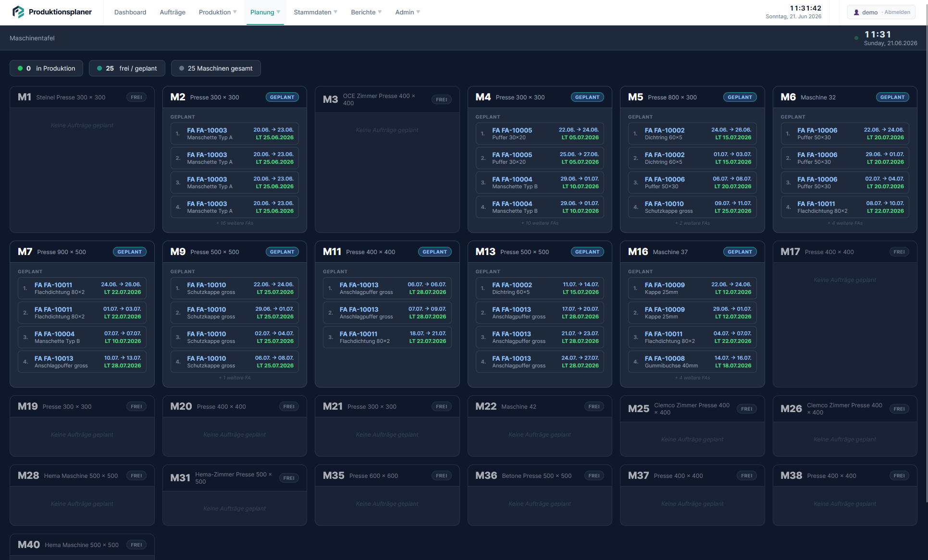Open FA-10002 Dichtring row dated 24.06. on M5
The width and height of the screenshot is (928, 560).
point(693,134)
